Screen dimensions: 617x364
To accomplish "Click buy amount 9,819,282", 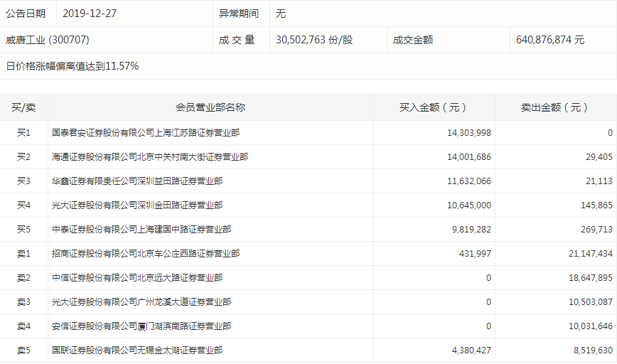I will [471, 230].
